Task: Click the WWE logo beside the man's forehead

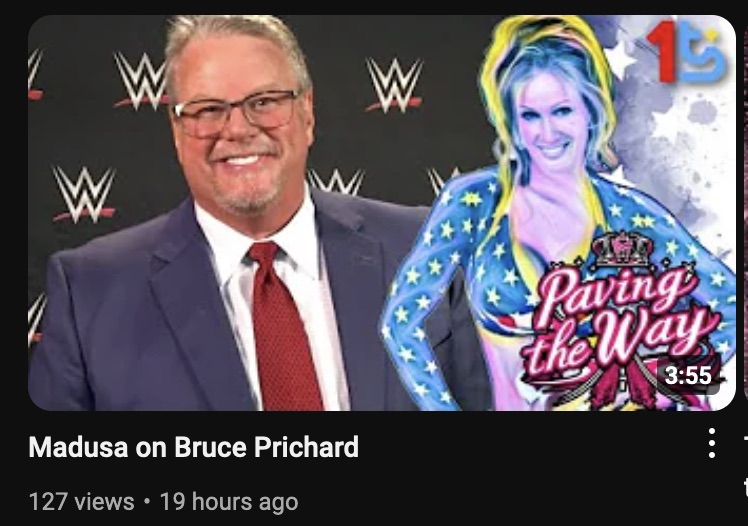Action: tap(140, 80)
